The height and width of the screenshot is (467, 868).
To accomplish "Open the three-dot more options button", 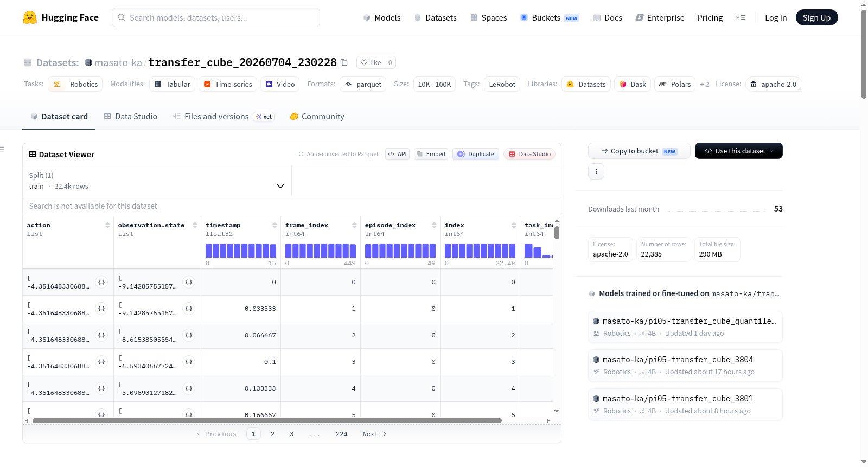I will 596,171.
